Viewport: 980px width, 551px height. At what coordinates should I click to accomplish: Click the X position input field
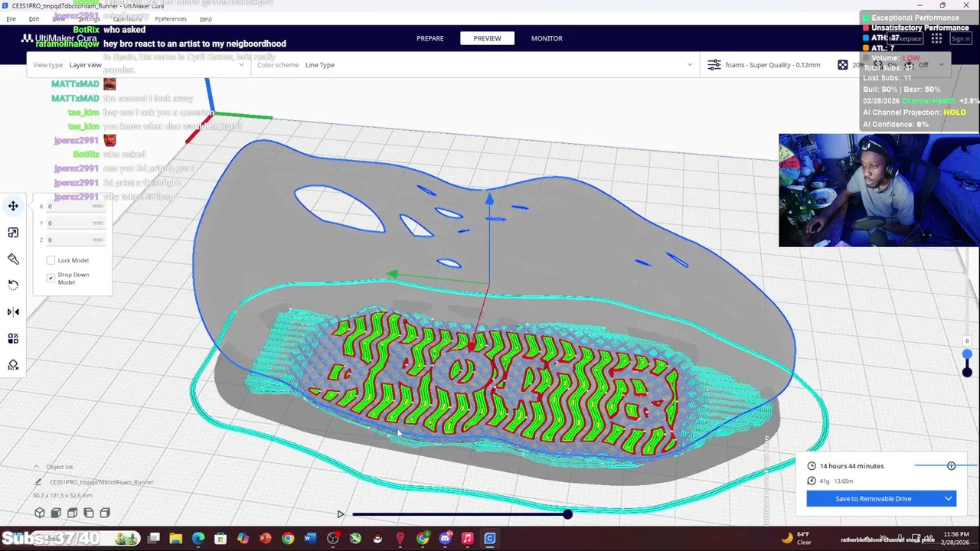pyautogui.click(x=75, y=207)
